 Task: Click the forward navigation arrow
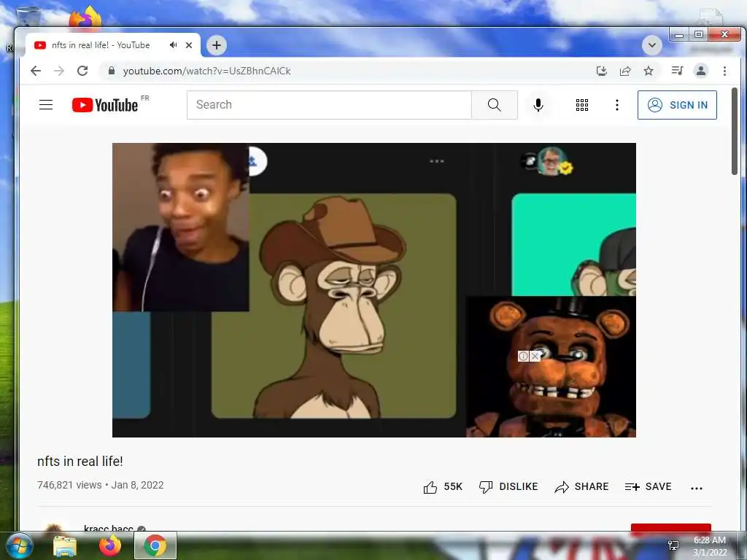pyautogui.click(x=59, y=71)
